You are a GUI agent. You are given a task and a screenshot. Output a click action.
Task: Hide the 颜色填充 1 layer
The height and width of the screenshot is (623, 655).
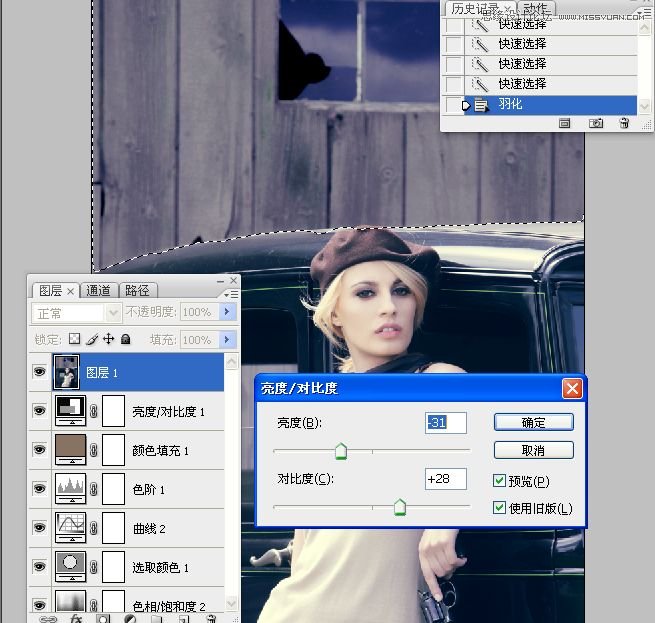40,450
